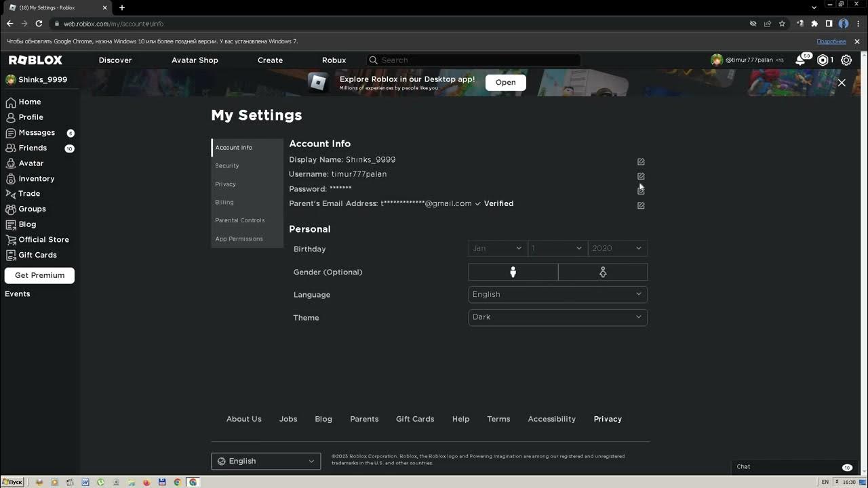
Task: Open Create in top navigation
Action: click(x=270, y=60)
